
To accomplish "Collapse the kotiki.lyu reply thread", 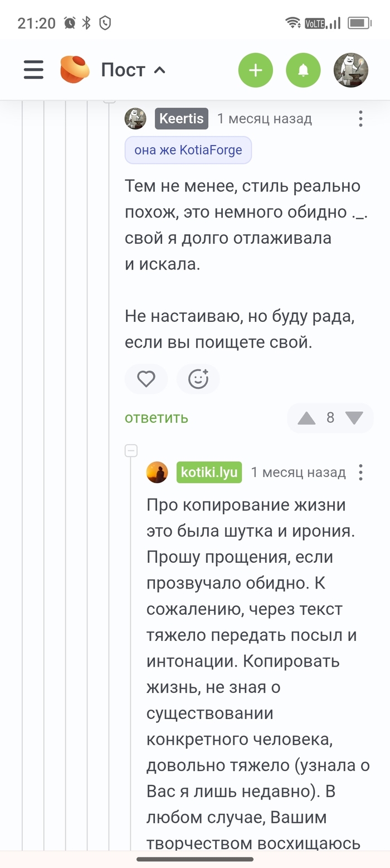I will 131,450.
